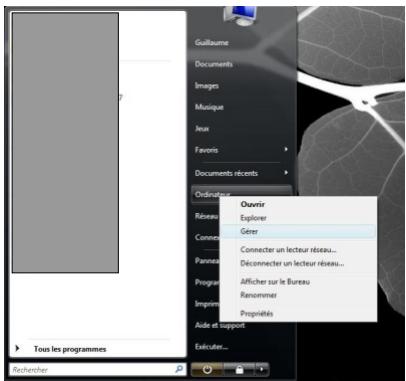Open Documents from Start menu
Viewport: 406px width, 381px height.
click(214, 64)
